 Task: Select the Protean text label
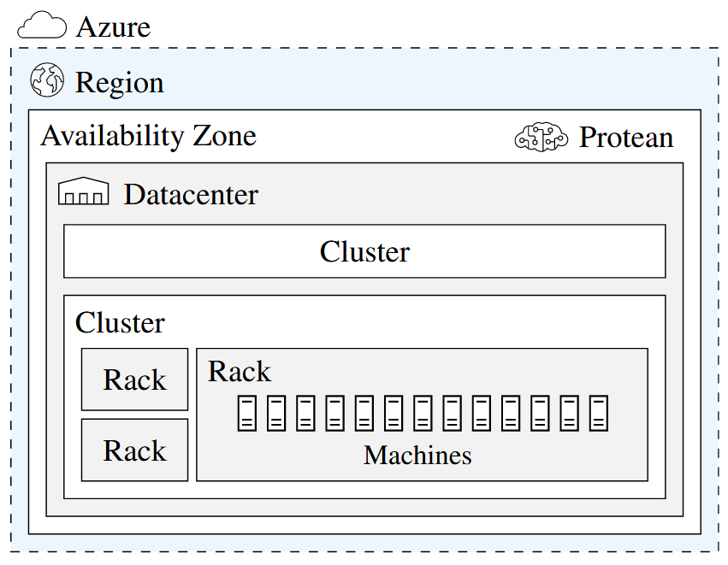(x=625, y=138)
